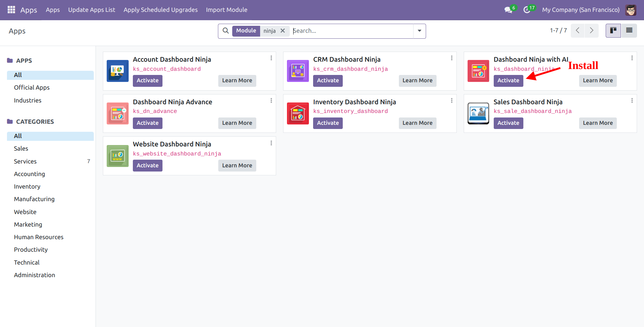Click the Sales Dashboard Ninja app icon
The height and width of the screenshot is (327, 644).
pyautogui.click(x=478, y=113)
